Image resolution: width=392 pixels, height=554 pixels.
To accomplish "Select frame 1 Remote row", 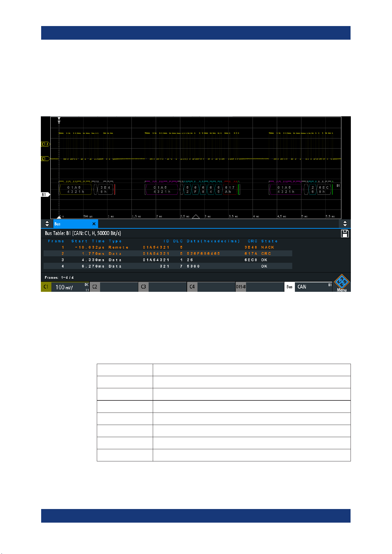I will (168, 247).
